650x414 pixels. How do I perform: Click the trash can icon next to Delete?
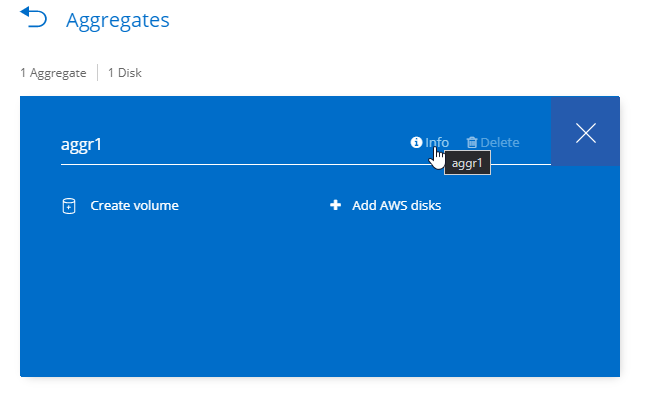click(x=472, y=143)
